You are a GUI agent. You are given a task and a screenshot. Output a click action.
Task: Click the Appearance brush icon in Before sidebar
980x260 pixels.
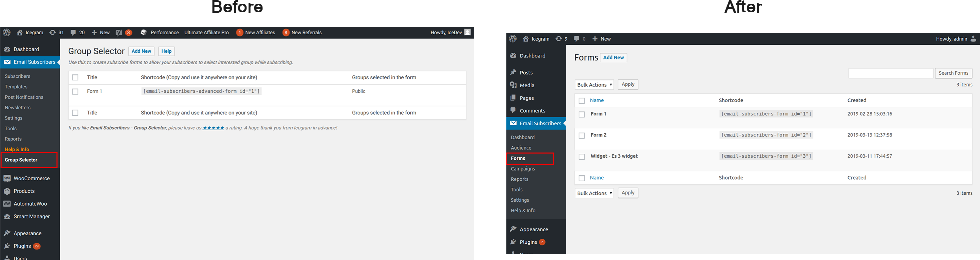[x=7, y=233]
